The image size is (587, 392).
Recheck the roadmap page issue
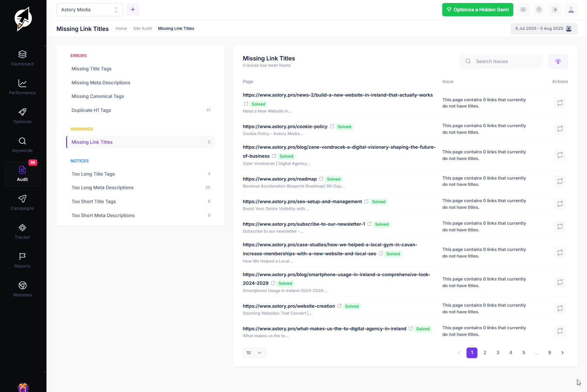click(560, 181)
